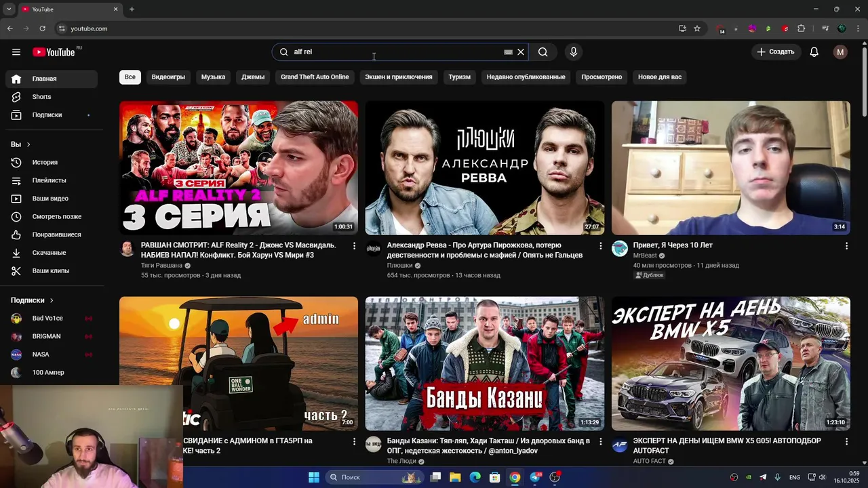Open Плейлисты in sidebar
The width and height of the screenshot is (868, 488).
point(52,180)
